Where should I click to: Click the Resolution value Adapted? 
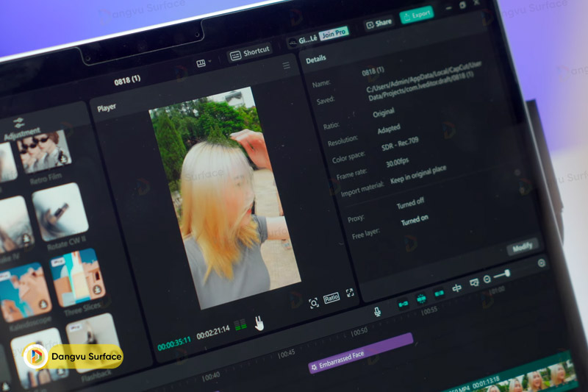[x=389, y=129]
